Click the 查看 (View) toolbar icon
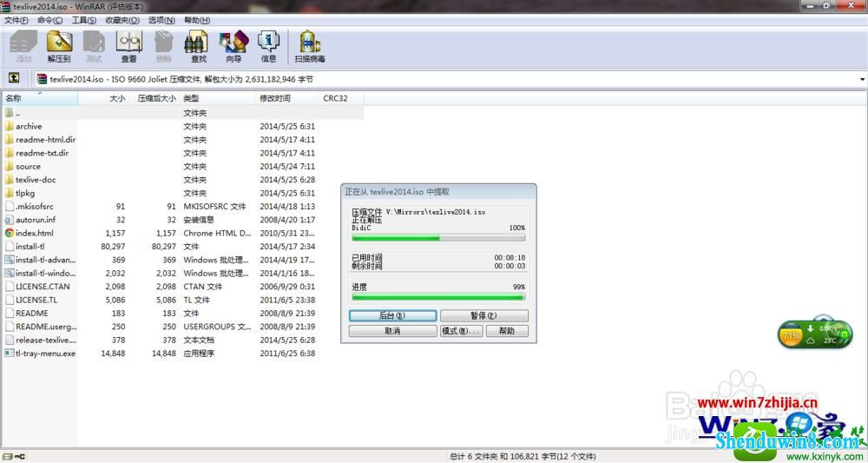This screenshot has width=868, height=463. coord(129,47)
